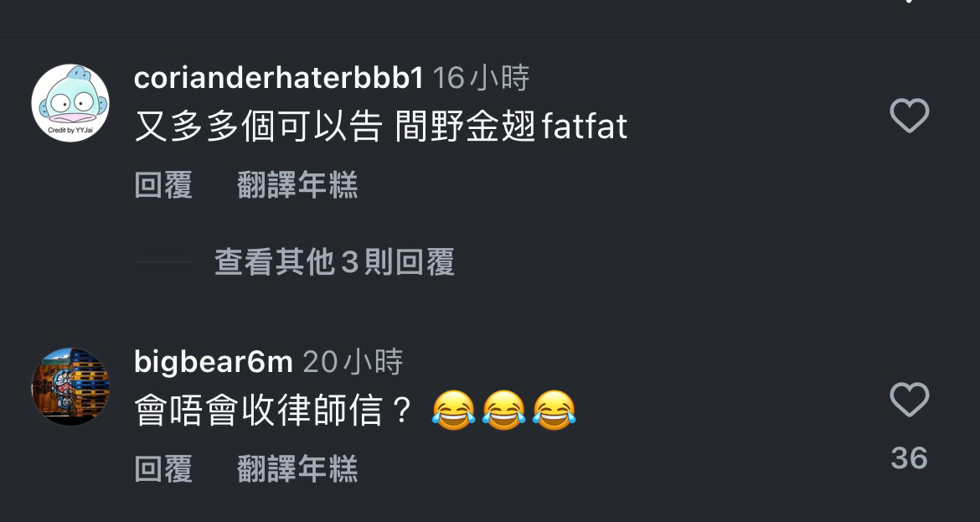
Task: Tap the heart on bigbear6m's comment
Action: point(910,400)
